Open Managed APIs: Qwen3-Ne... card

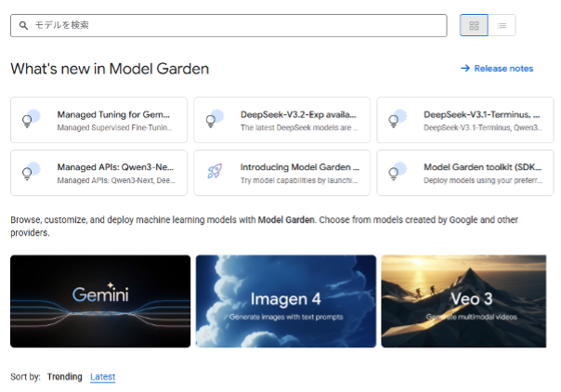coord(98,173)
